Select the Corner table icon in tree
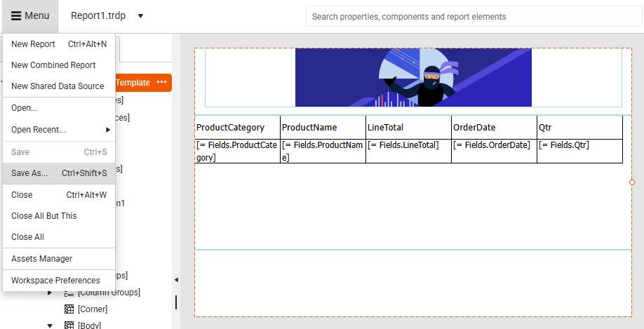644x329 pixels. [x=69, y=309]
